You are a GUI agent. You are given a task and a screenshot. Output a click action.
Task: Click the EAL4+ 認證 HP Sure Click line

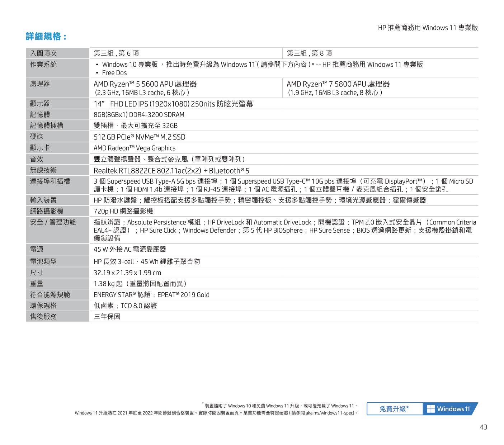(283, 230)
